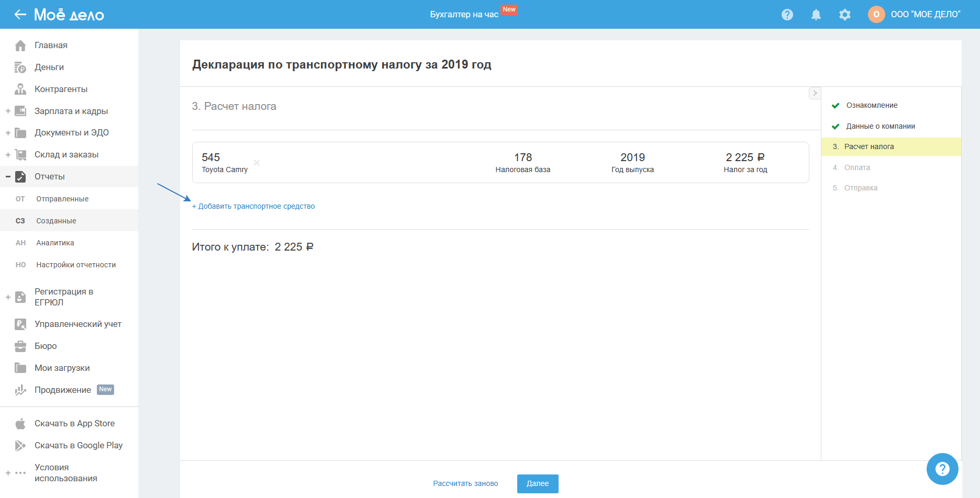
Task: Click the Бюро briefcase icon
Action: coord(20,346)
